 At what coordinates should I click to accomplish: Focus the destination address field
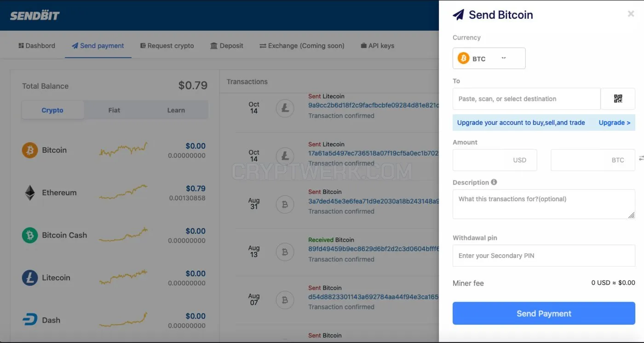[527, 99]
